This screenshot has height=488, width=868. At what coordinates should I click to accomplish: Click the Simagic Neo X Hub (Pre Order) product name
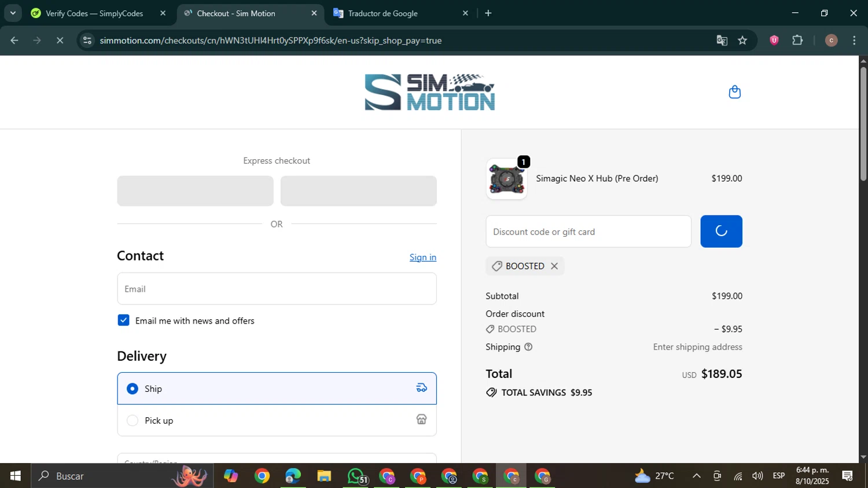(x=597, y=178)
